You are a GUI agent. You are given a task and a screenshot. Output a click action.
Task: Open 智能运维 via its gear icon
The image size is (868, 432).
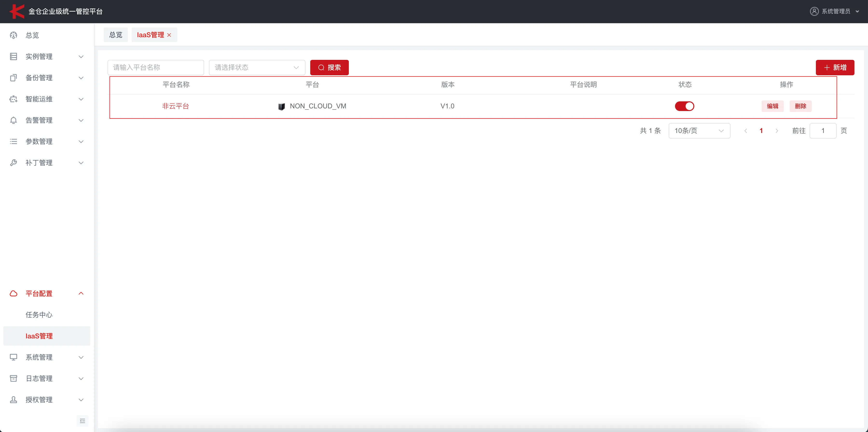pyautogui.click(x=14, y=99)
